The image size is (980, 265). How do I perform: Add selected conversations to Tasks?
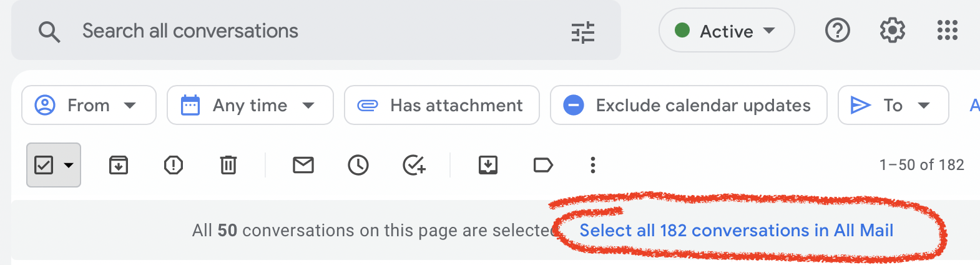click(414, 165)
